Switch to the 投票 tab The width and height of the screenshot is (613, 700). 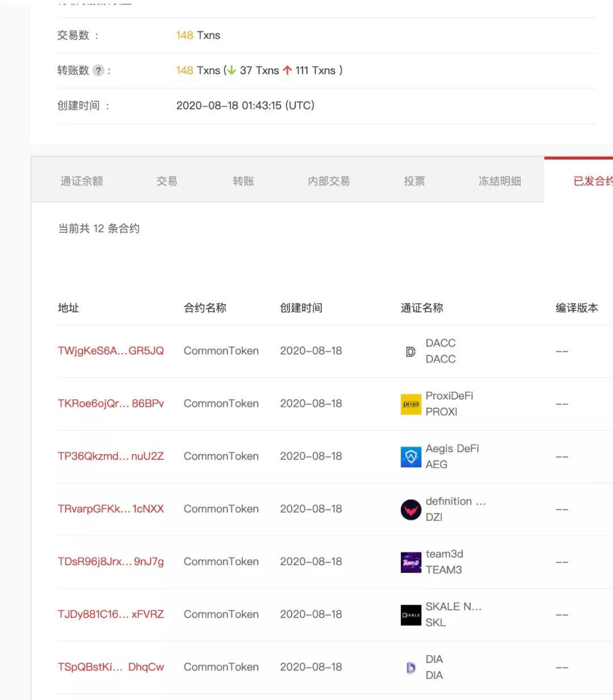click(x=413, y=181)
